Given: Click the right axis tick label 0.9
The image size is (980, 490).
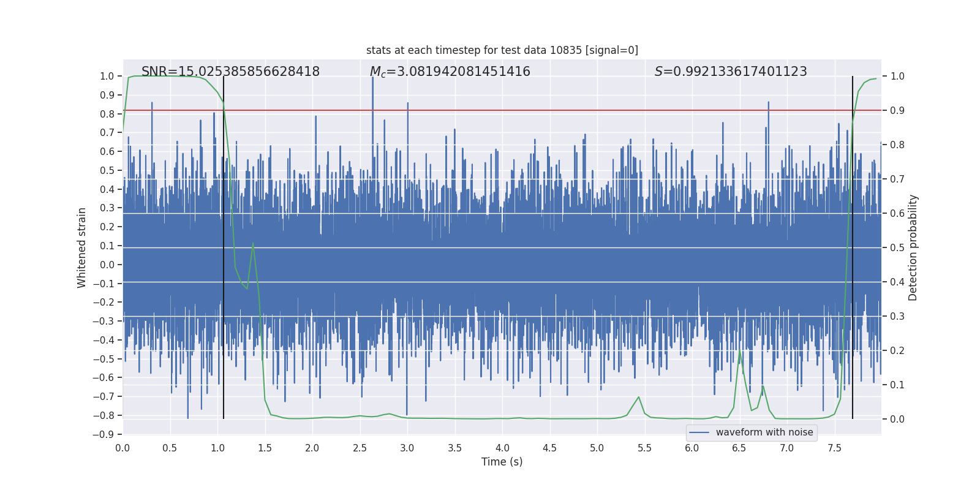Looking at the screenshot, I should 897,111.
